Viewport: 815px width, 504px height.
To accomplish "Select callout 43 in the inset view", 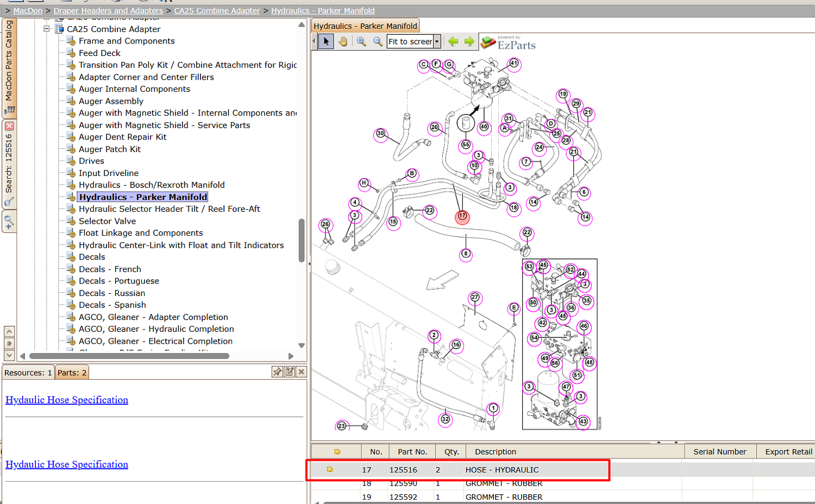I will pos(583,421).
